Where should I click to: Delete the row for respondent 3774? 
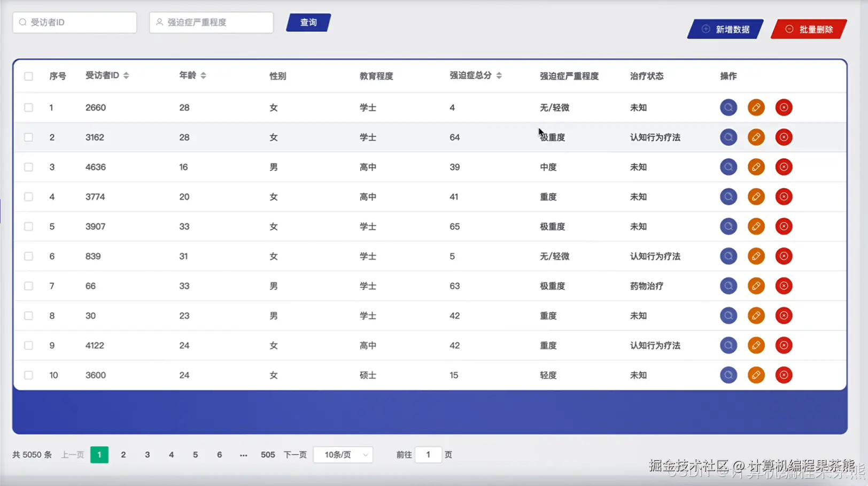coord(784,197)
